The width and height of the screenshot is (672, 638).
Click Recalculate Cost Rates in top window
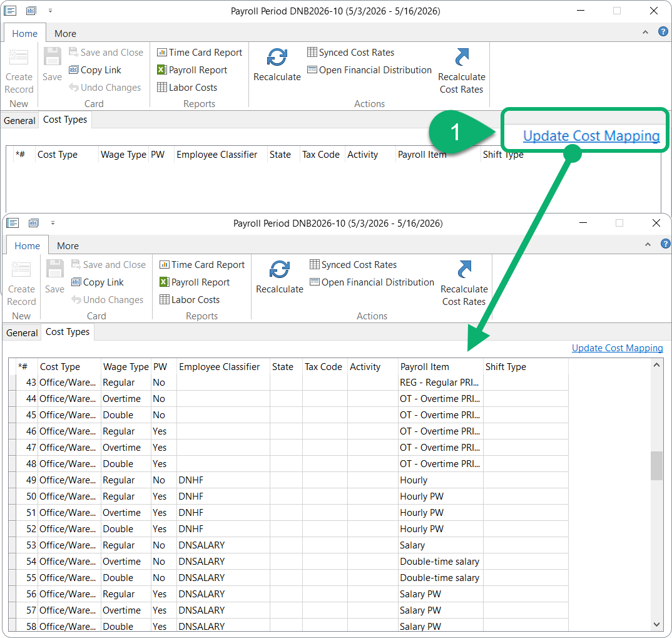coord(462,71)
